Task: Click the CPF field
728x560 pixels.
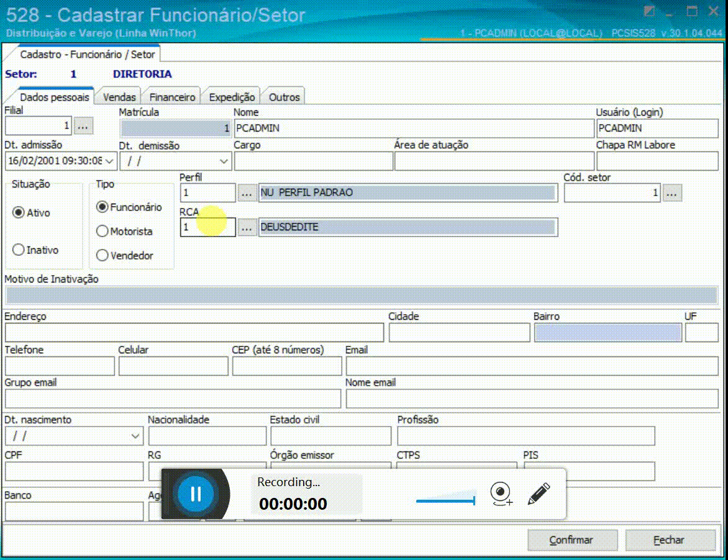Action: point(75,471)
